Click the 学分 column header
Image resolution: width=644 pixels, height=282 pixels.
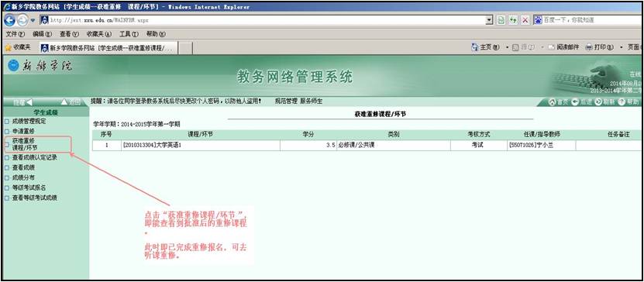[308, 134]
